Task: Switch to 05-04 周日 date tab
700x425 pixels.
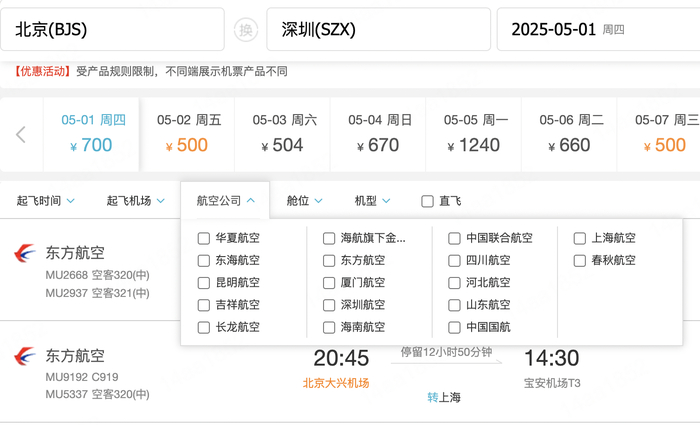Action: coord(380,133)
